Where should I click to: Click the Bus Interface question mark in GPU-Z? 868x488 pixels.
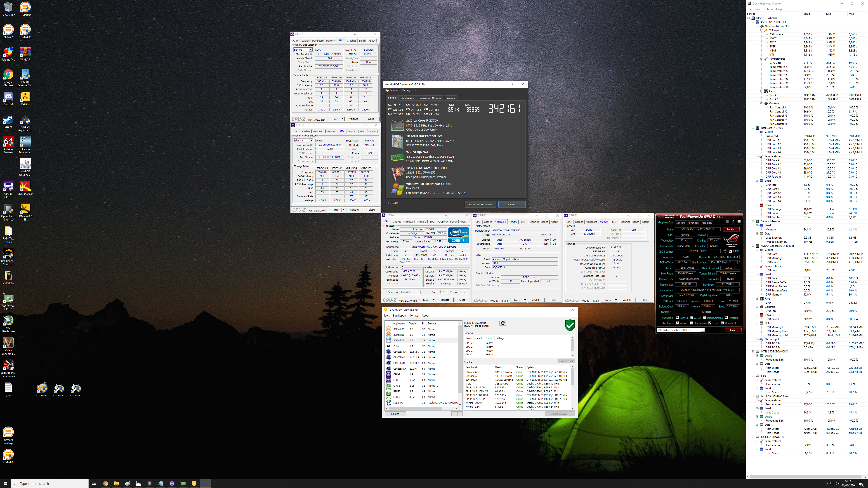tap(739, 262)
